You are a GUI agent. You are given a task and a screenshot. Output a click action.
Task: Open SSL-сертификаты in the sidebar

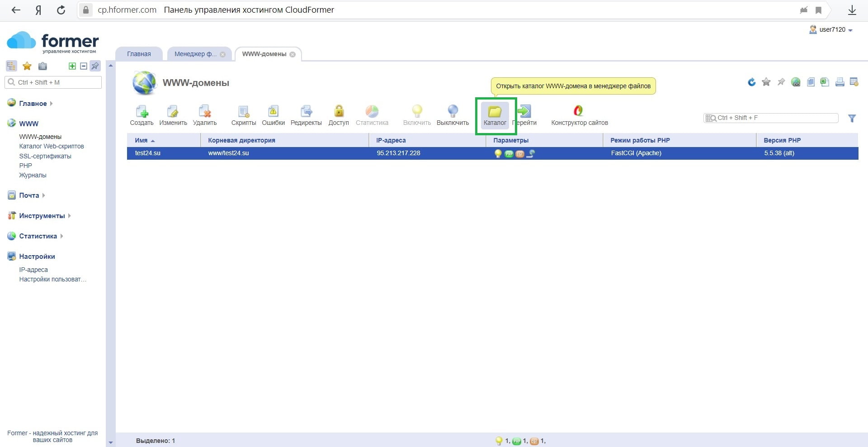45,156
